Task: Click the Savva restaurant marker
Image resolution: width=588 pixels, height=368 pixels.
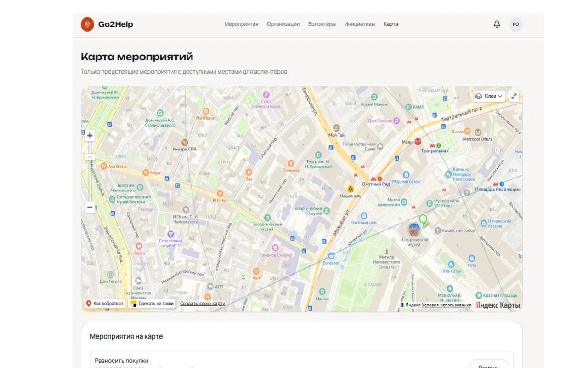Action: tap(467, 131)
